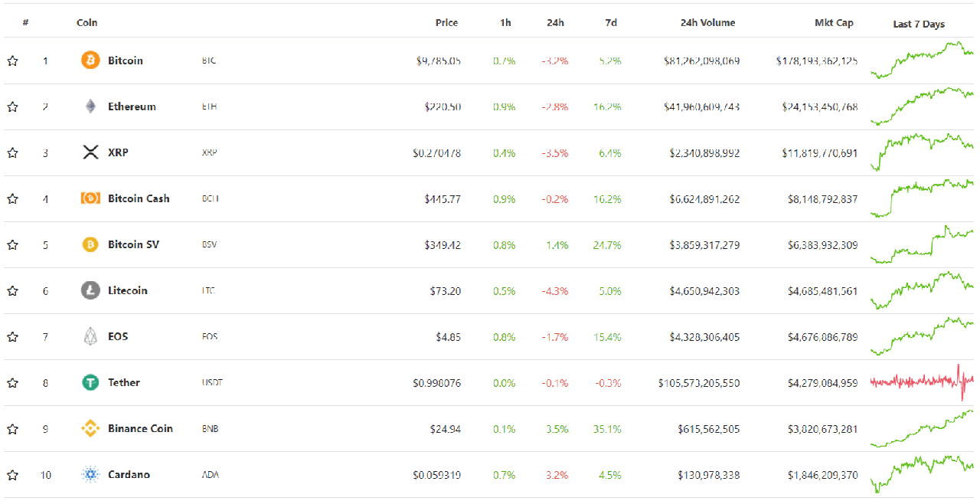Click the Bitcoin orange logo icon
Screen dimensions: 980x501
click(90, 60)
